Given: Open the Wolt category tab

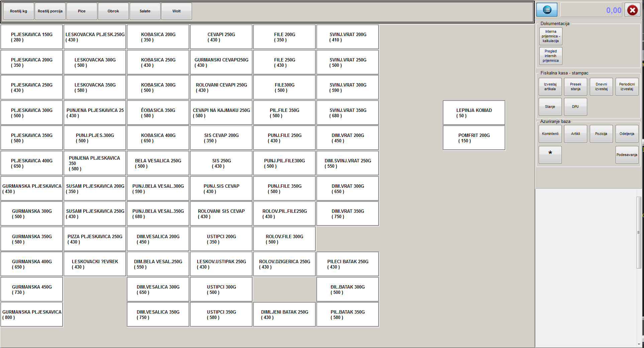Looking at the screenshot, I should [x=176, y=11].
